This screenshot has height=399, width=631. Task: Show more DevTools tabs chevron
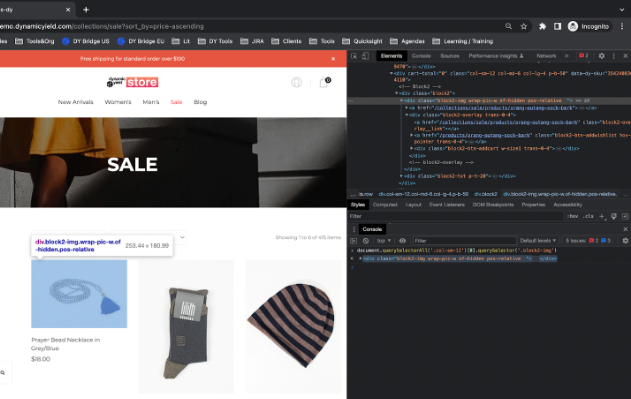tap(567, 56)
